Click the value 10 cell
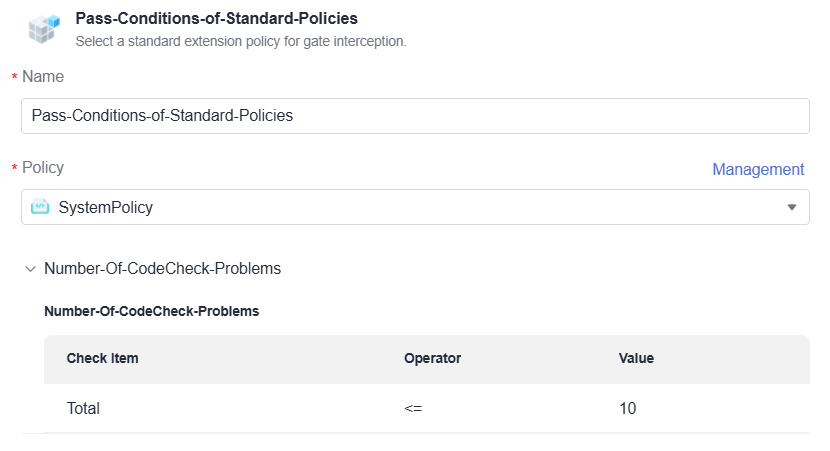 [x=627, y=408]
